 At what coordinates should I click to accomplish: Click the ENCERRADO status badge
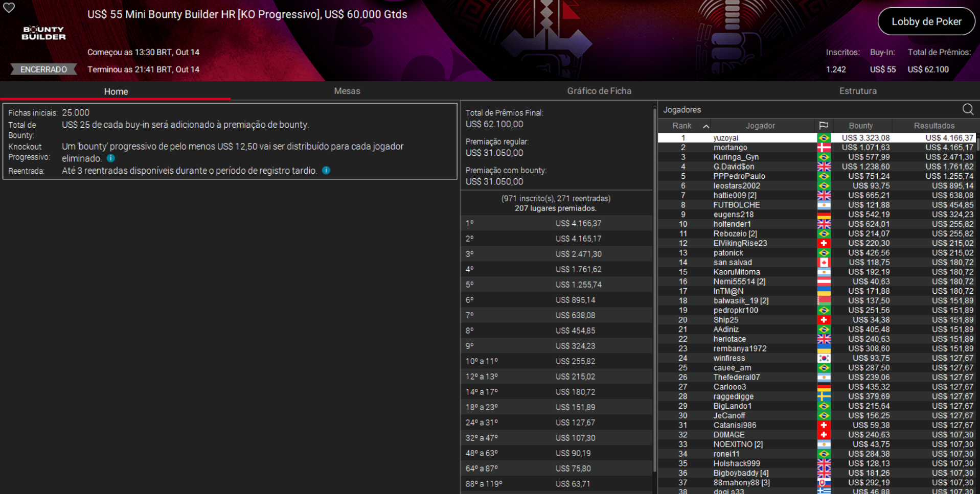pyautogui.click(x=43, y=69)
